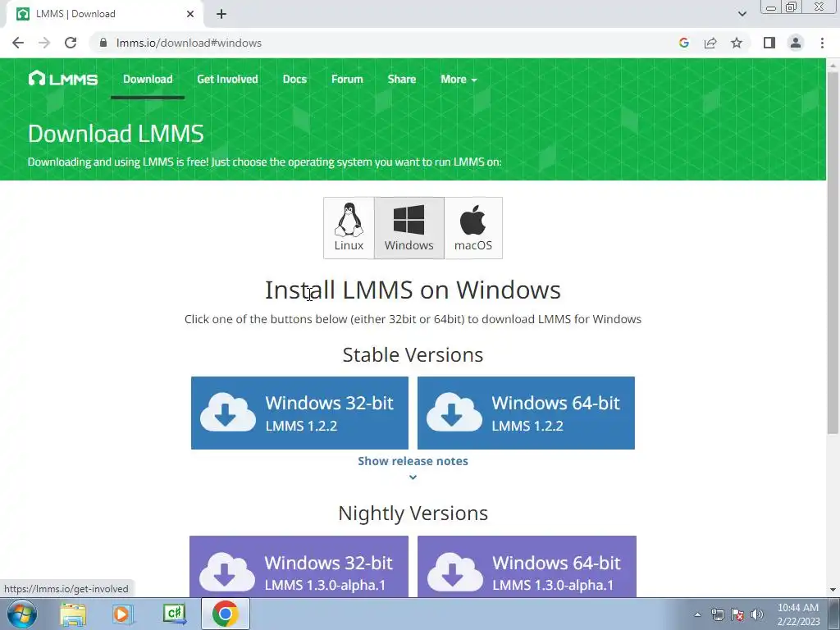Download stable Windows 64-bit LMMS 1.2.2
The width and height of the screenshot is (840, 630).
[x=526, y=413]
